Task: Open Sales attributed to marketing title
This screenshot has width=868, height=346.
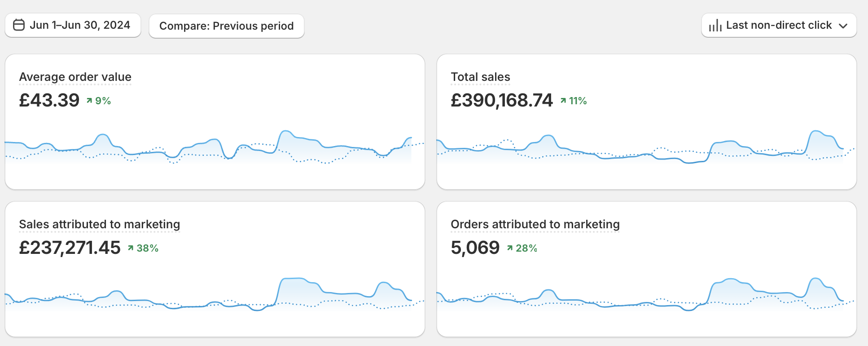Action: pyautogui.click(x=99, y=224)
